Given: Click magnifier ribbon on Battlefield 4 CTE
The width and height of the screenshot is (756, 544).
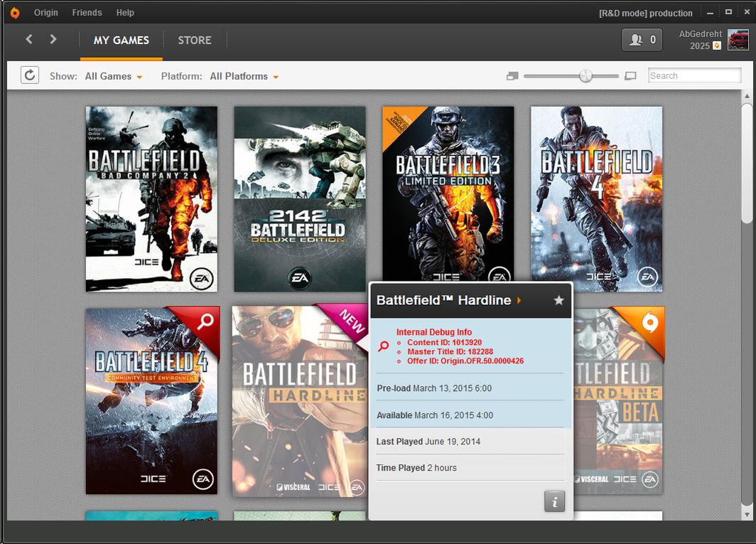Looking at the screenshot, I should click(x=206, y=321).
